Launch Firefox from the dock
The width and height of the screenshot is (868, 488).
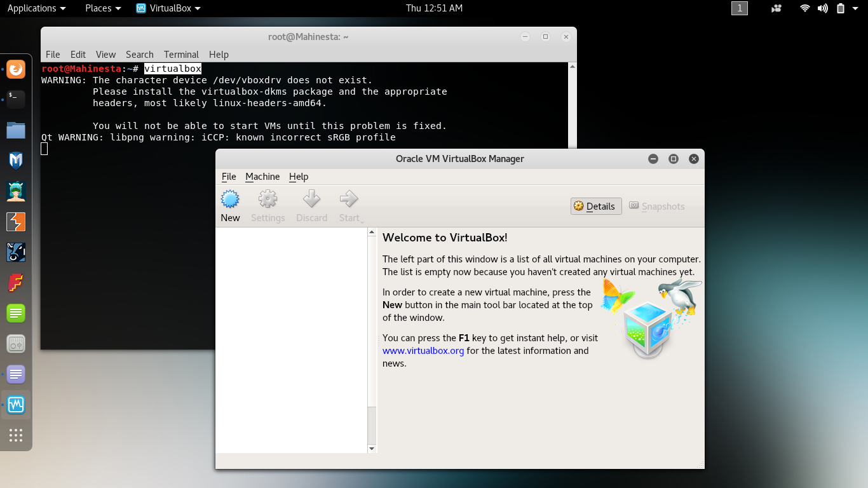point(16,69)
